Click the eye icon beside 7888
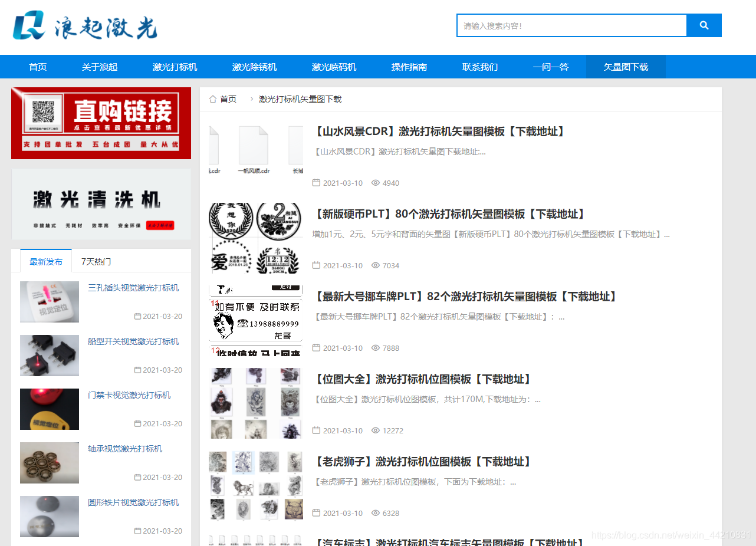This screenshot has height=546, width=756. coord(376,348)
